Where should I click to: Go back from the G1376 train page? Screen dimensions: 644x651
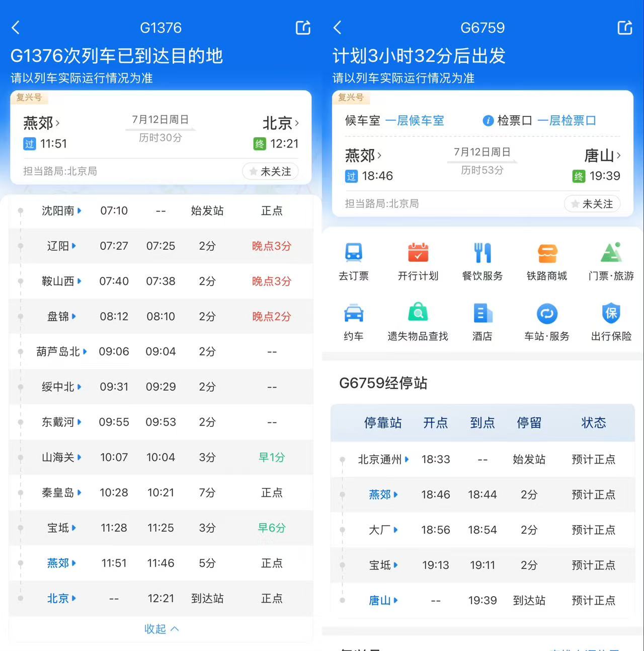pos(16,28)
